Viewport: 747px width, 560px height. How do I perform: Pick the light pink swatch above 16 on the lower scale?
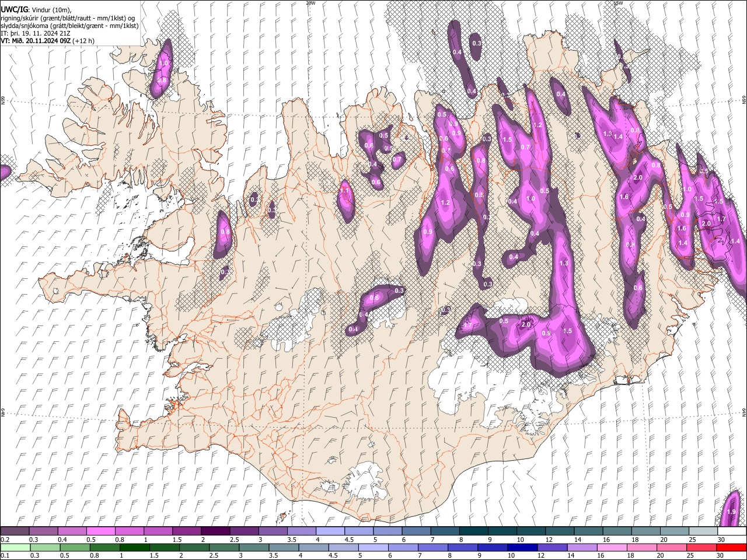[x=612, y=548]
